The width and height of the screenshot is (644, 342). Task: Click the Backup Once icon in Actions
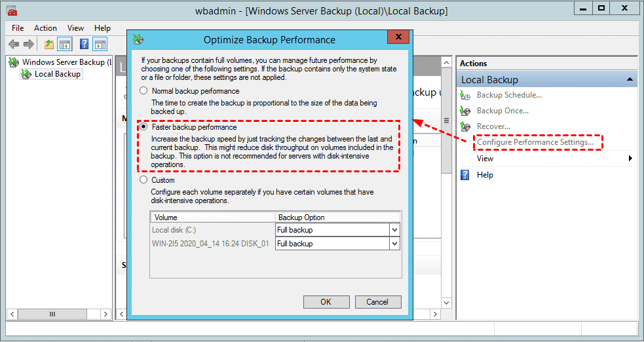[x=465, y=111]
